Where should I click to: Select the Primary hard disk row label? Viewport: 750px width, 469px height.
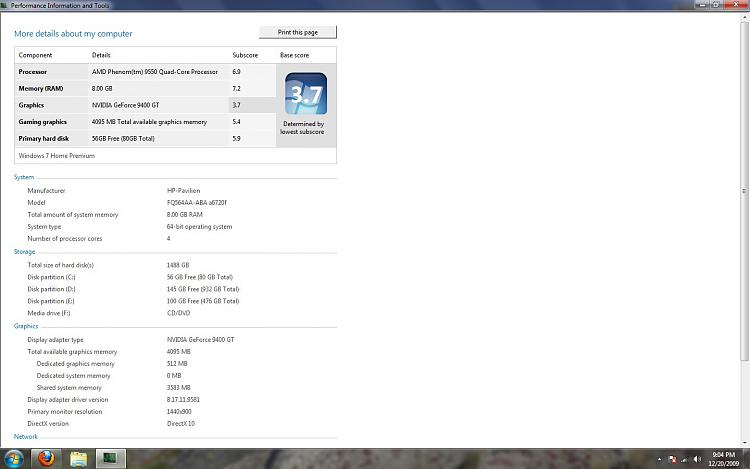tap(44, 139)
